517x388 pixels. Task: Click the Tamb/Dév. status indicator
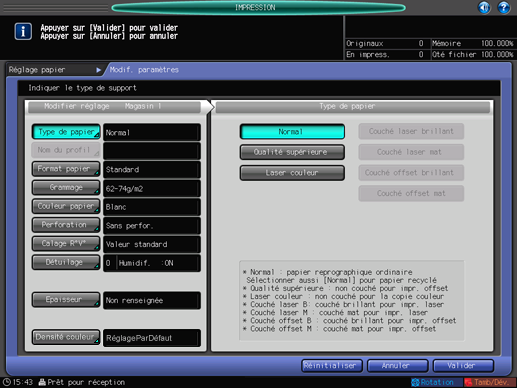point(487,382)
